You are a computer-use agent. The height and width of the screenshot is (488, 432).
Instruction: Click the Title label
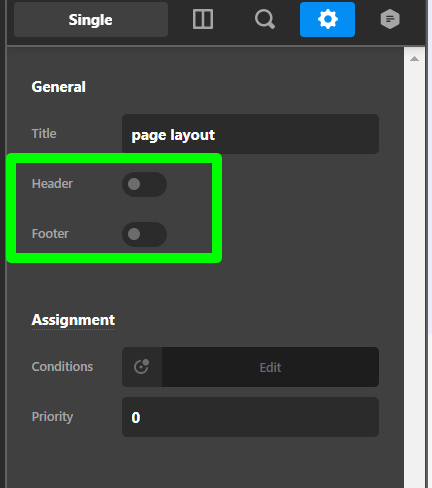tap(44, 134)
